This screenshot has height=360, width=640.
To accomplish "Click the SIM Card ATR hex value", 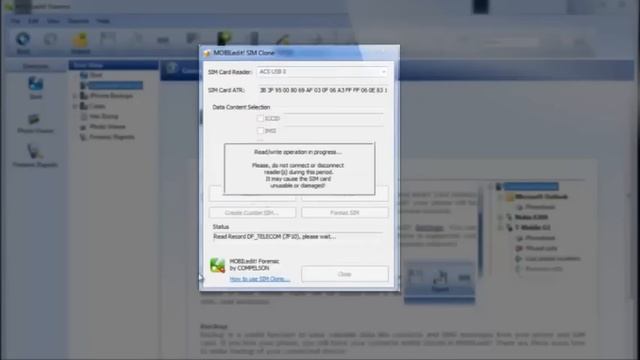I will tap(323, 90).
